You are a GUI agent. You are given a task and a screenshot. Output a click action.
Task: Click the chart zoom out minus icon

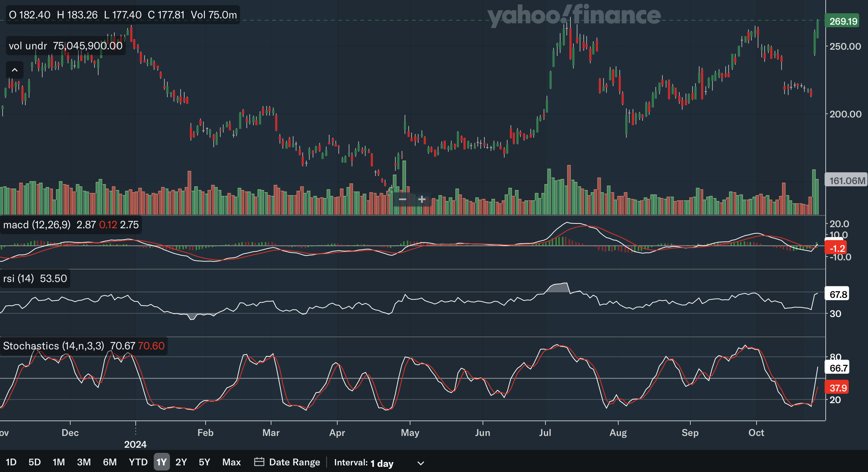tap(402, 200)
